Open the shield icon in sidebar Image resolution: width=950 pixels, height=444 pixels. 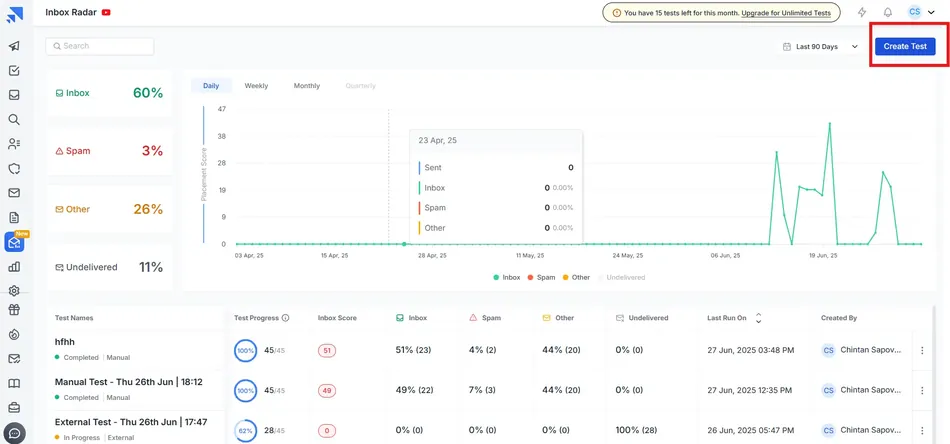coord(14,168)
